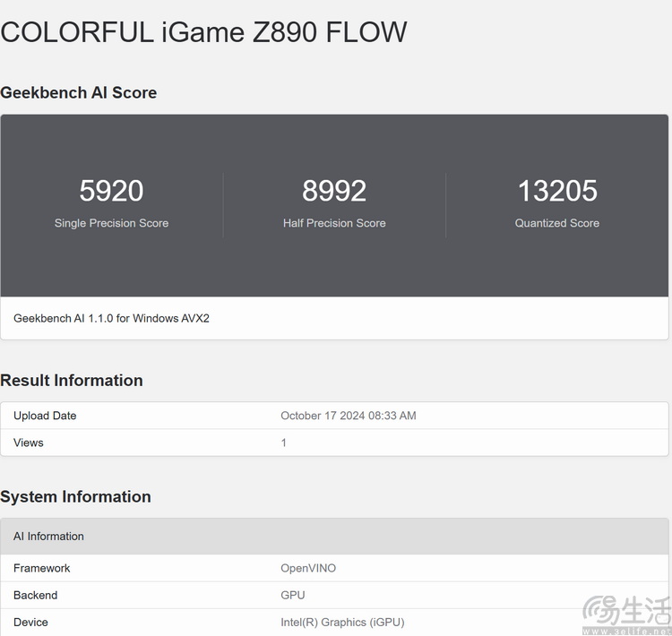This screenshot has height=636, width=672.
Task: Click the AI Information table header
Action: pyautogui.click(x=334, y=537)
